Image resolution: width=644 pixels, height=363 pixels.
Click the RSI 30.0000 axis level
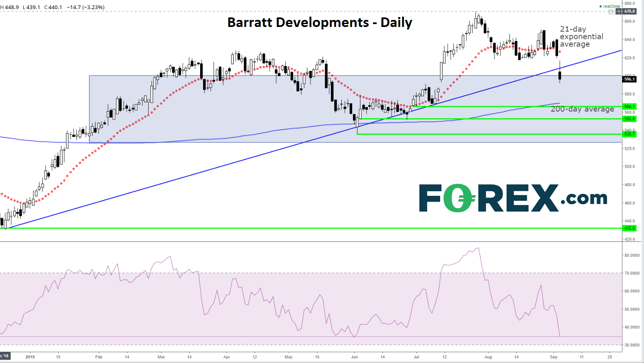click(x=632, y=345)
